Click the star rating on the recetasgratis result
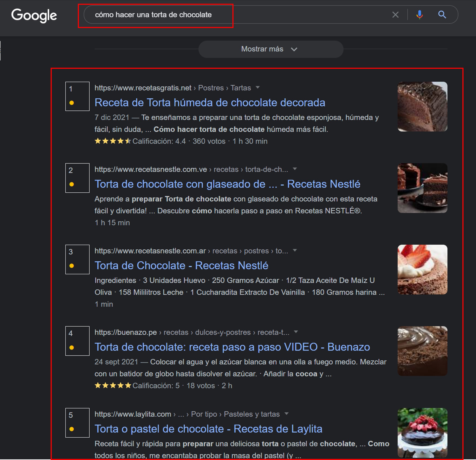 [x=112, y=141]
